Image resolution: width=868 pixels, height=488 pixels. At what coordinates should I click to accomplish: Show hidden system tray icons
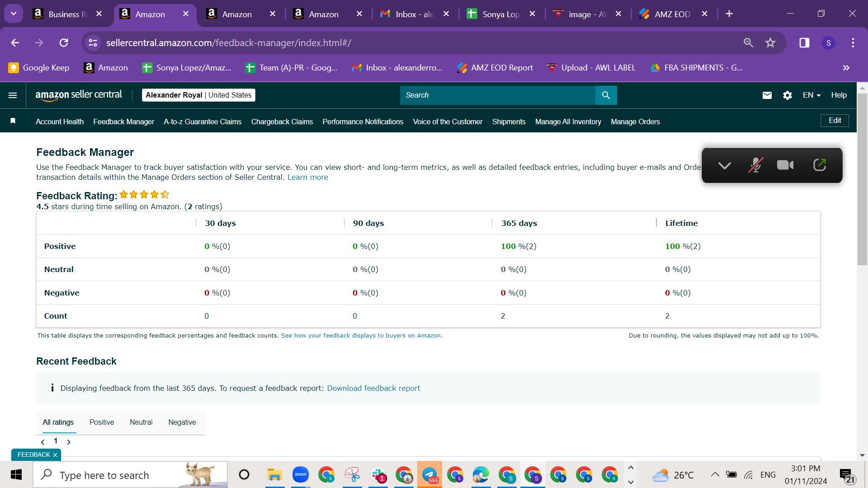click(x=715, y=474)
